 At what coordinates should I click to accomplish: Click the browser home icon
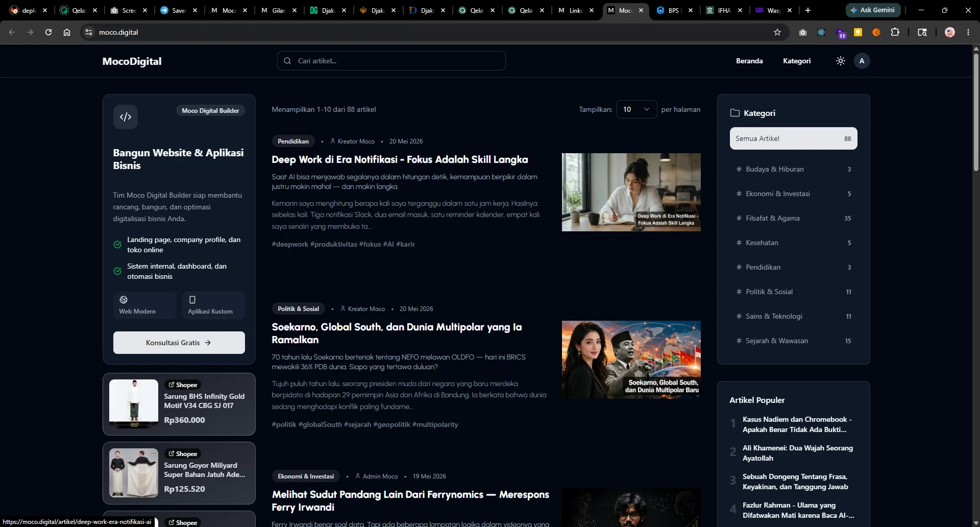(x=67, y=32)
